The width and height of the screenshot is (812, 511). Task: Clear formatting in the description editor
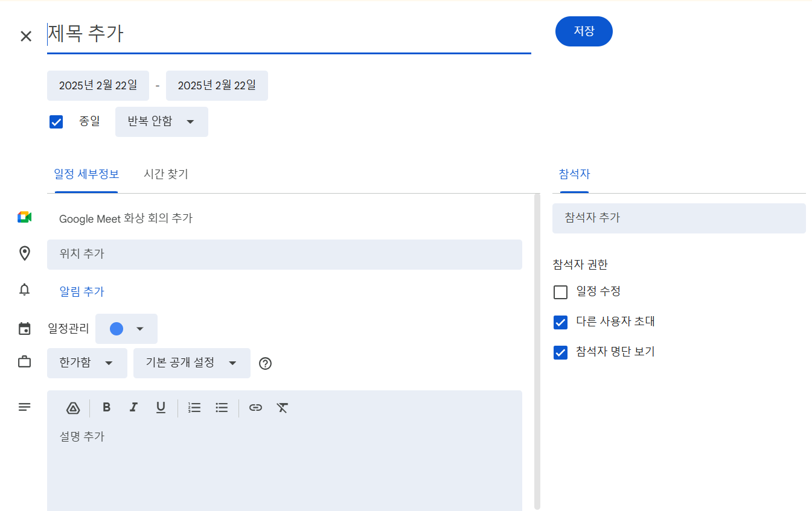(282, 408)
